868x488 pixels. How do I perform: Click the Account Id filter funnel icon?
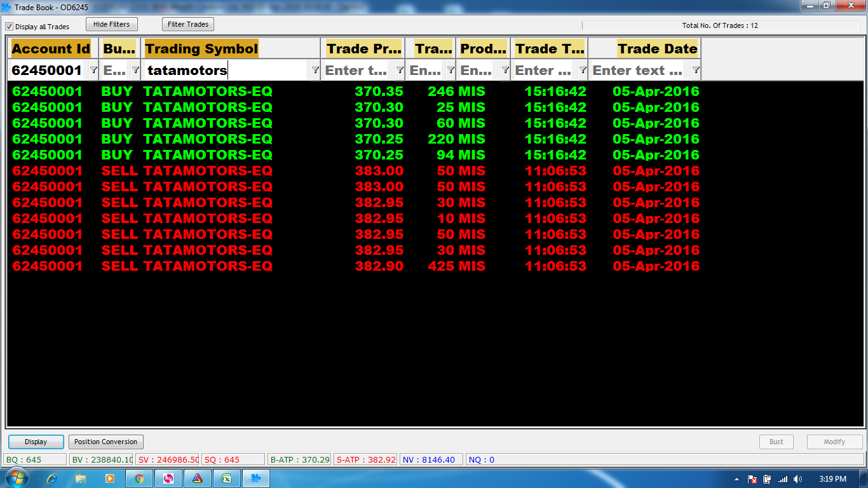tap(93, 71)
